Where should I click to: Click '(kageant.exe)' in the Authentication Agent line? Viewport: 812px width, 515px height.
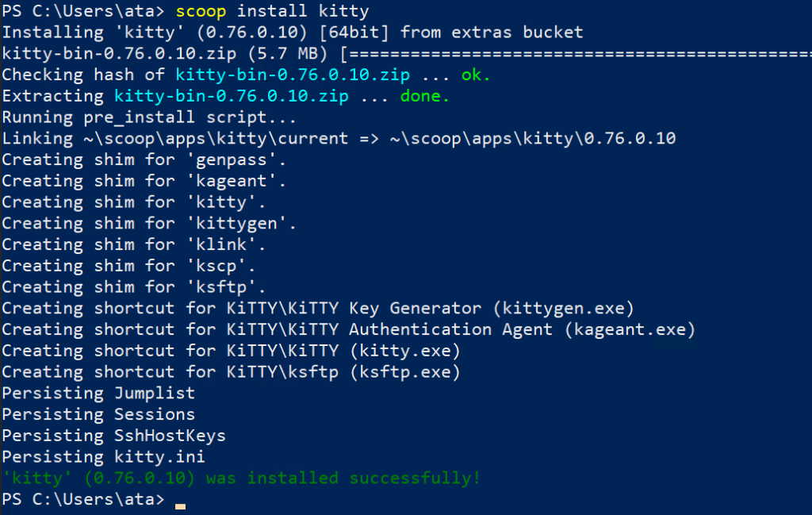[x=630, y=329]
